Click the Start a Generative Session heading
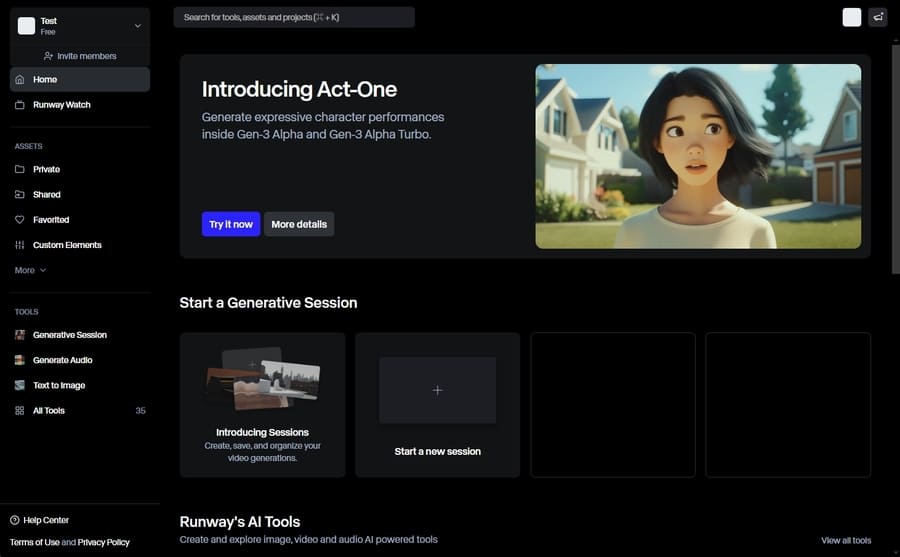Screen dimensions: 900x557 (268, 303)
